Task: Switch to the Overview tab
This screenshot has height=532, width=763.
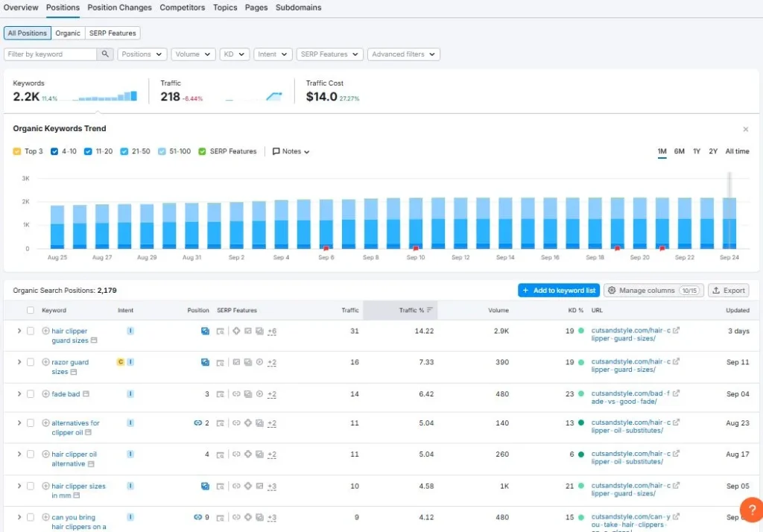Action: click(21, 7)
